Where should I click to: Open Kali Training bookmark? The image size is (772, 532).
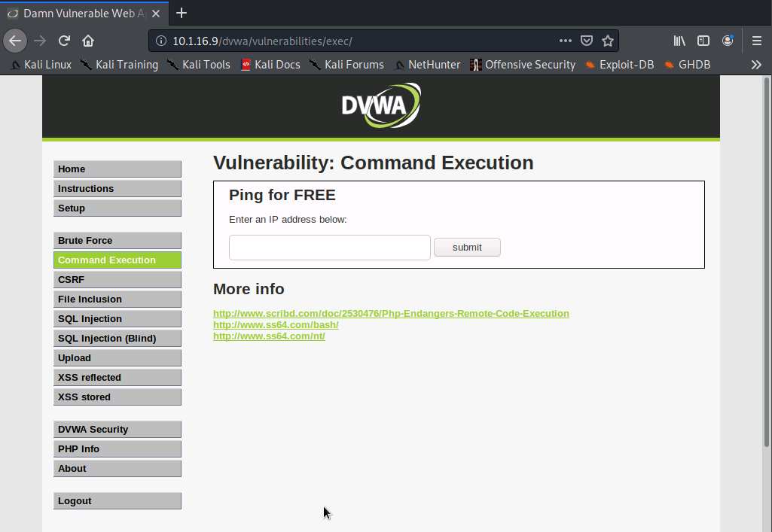[x=120, y=65]
